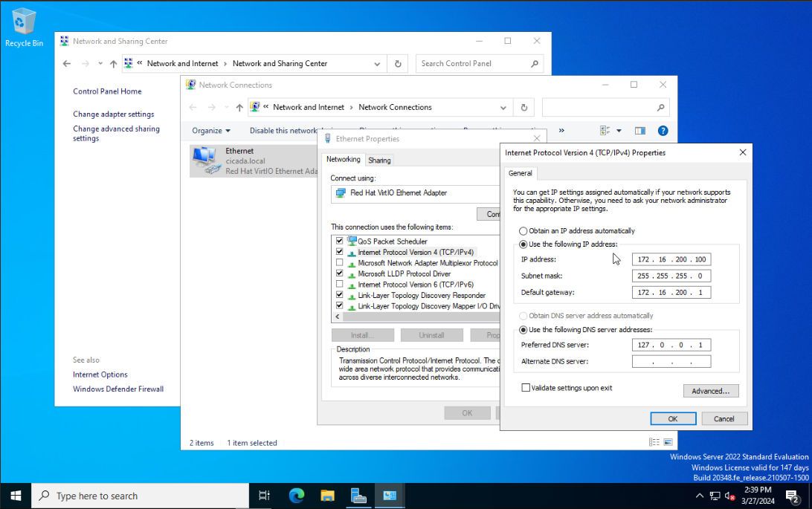Image resolution: width=812 pixels, height=509 pixels.
Task: Uncheck Microsoft LLDP Protocol Driver
Action: click(x=339, y=273)
